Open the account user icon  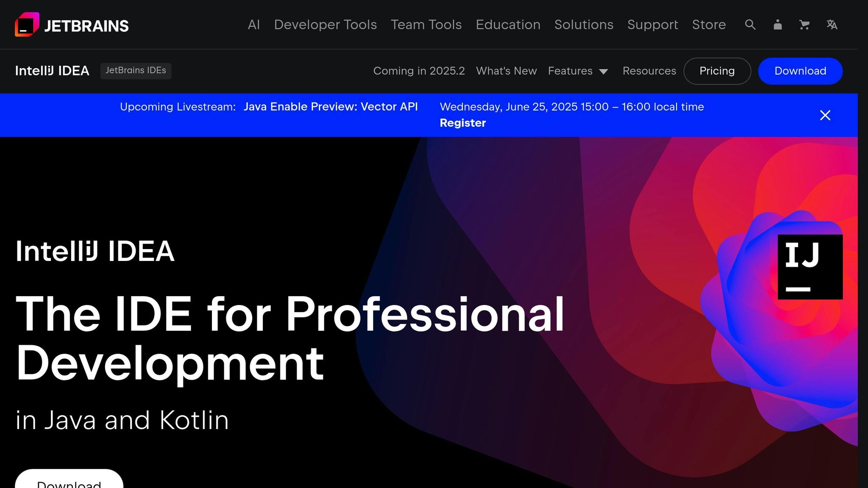click(x=777, y=25)
